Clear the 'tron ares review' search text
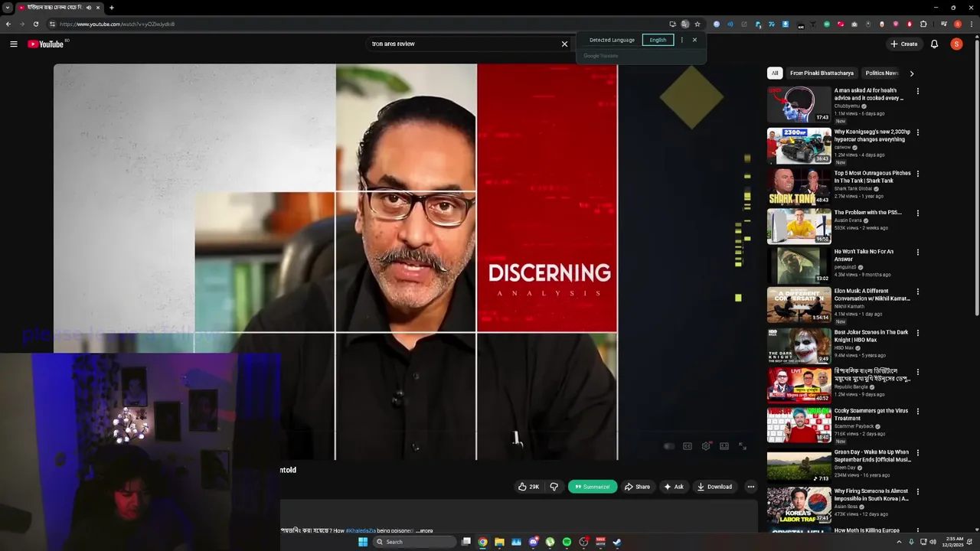This screenshot has width=980, height=551. 564,44
